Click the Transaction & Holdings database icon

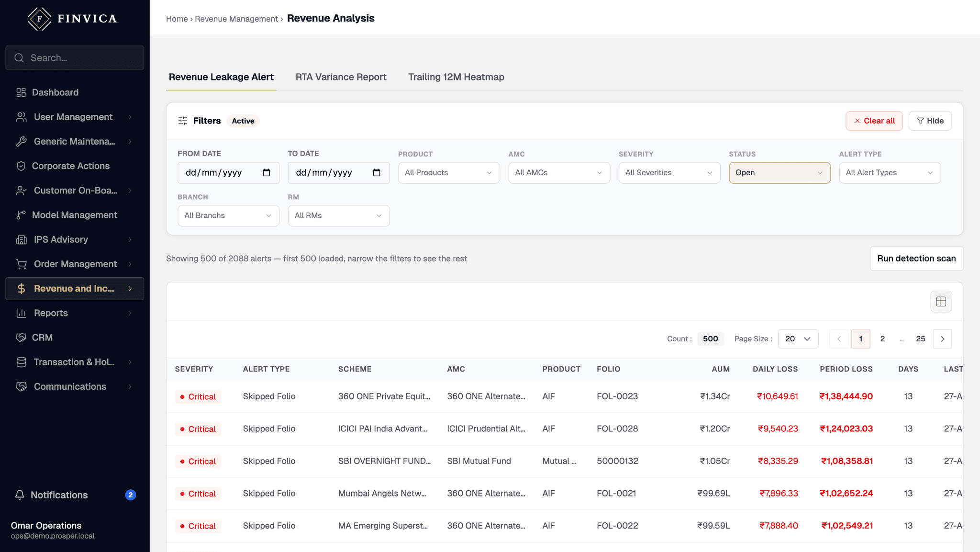point(21,362)
